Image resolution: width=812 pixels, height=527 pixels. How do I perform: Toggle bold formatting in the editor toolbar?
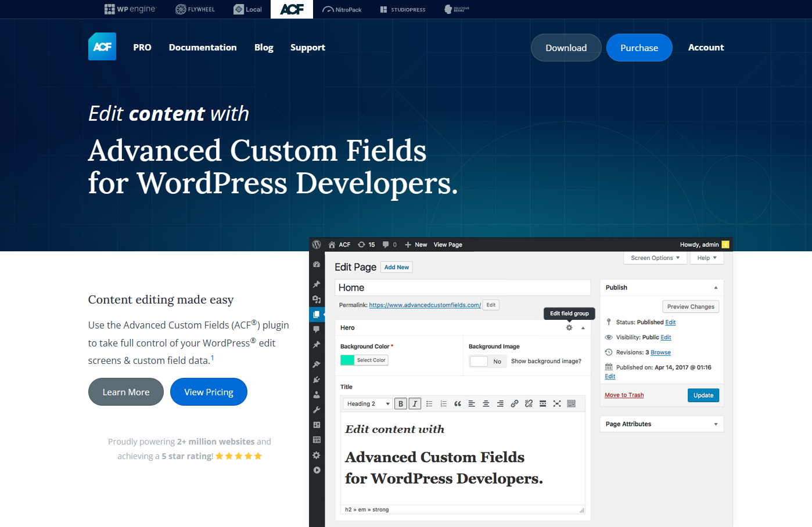[x=401, y=403]
